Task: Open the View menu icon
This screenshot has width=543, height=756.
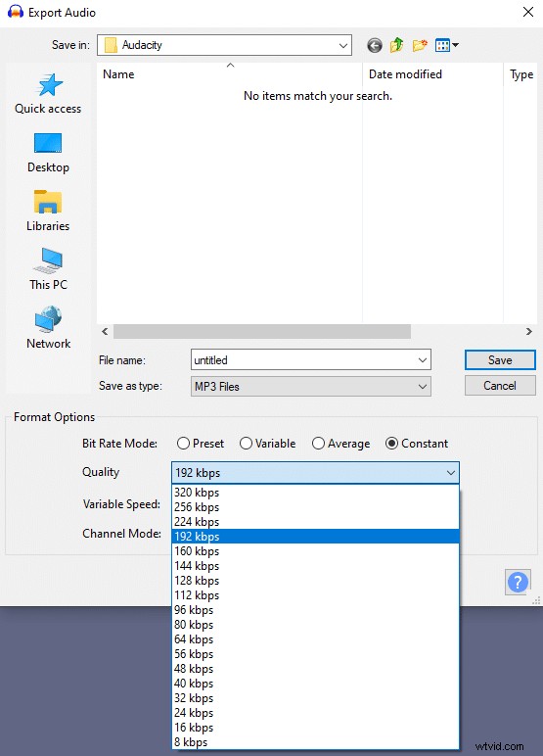Action: coord(447,45)
